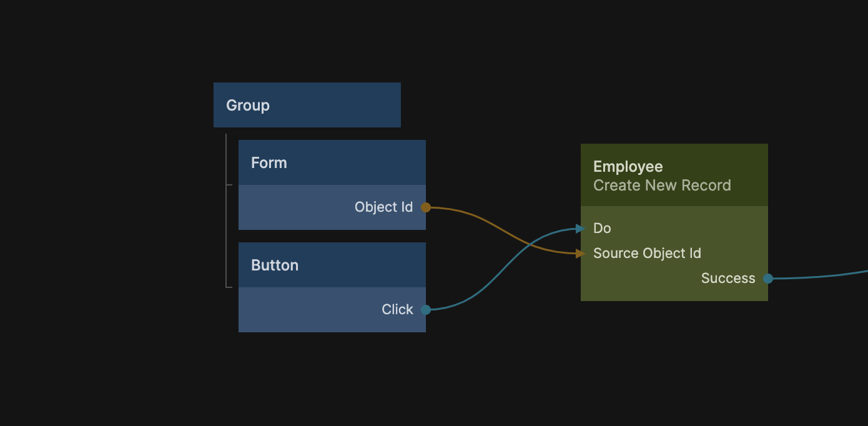Click the Object Id label on Form
Viewport: 868px width, 426px height.
coord(383,207)
